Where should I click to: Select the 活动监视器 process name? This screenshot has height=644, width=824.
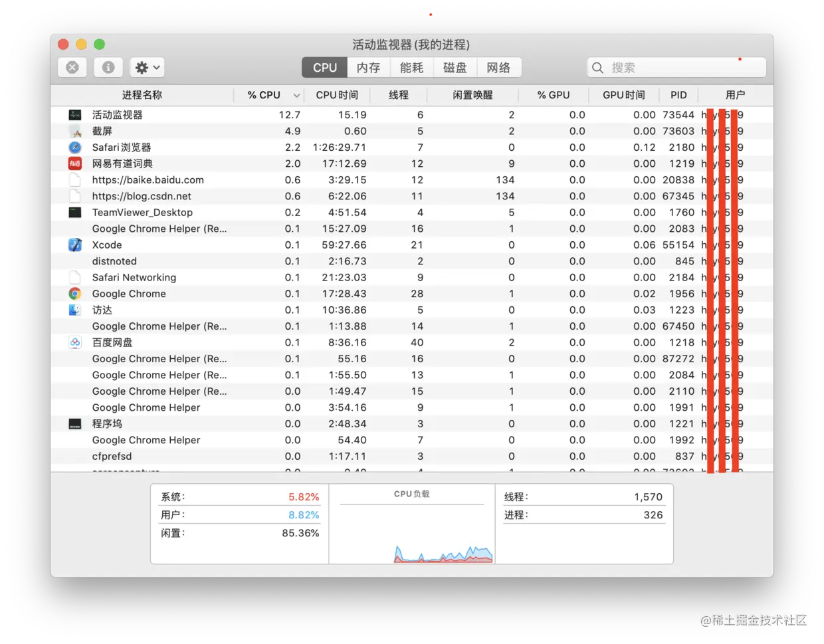tap(118, 115)
